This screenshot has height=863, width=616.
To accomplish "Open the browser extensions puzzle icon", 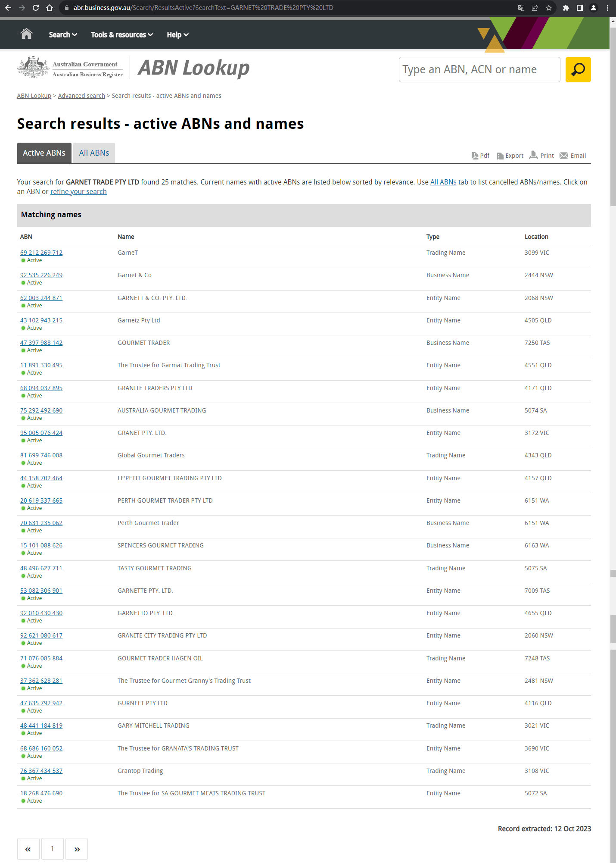I will [x=566, y=8].
